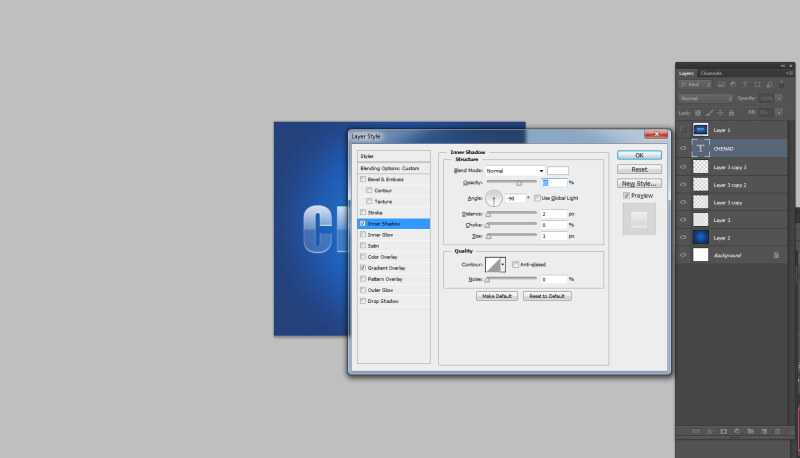Open the layer blending mode dropdown in Layers panel
Viewport: 800px width, 458px height.
coord(706,98)
